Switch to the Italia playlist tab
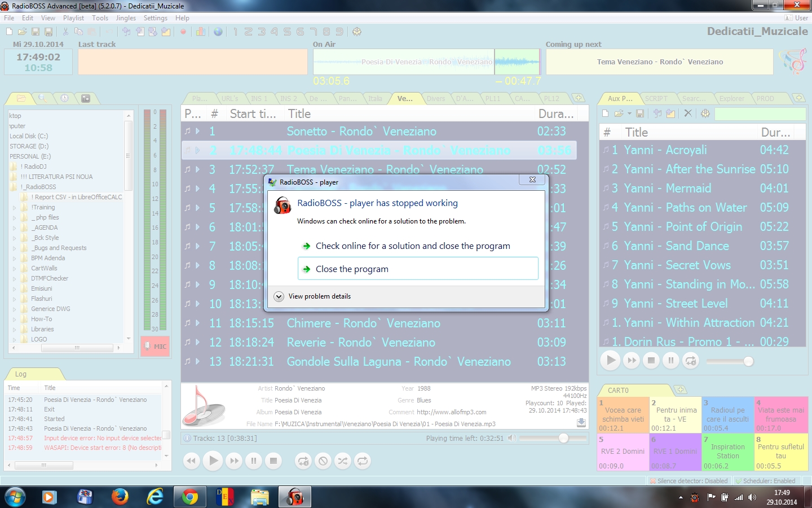The width and height of the screenshot is (812, 508). pyautogui.click(x=375, y=98)
